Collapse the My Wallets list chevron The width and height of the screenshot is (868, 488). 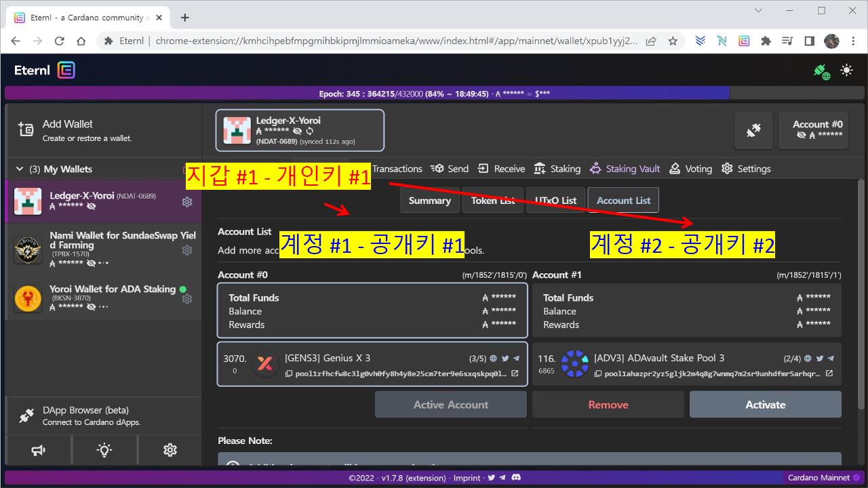19,169
